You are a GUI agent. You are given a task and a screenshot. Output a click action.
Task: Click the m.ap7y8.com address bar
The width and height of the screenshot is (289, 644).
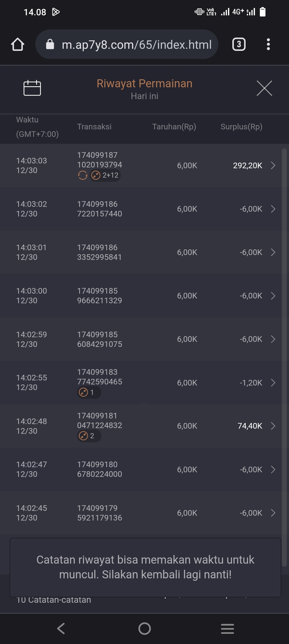pos(136,44)
